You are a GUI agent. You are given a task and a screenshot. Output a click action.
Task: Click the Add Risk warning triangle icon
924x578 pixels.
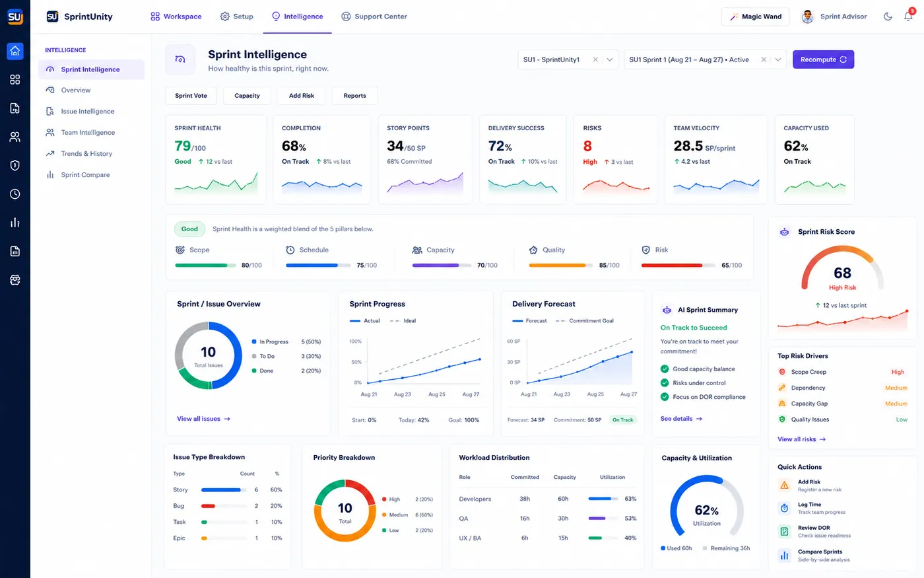785,486
